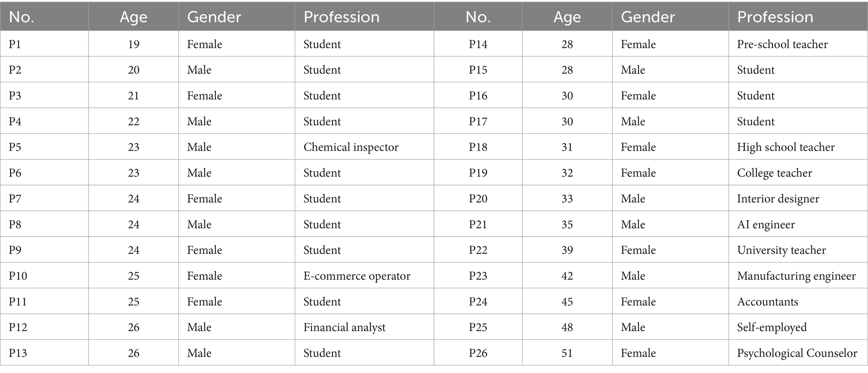Click the age 51 cell
The width and height of the screenshot is (868, 373).
point(567,353)
